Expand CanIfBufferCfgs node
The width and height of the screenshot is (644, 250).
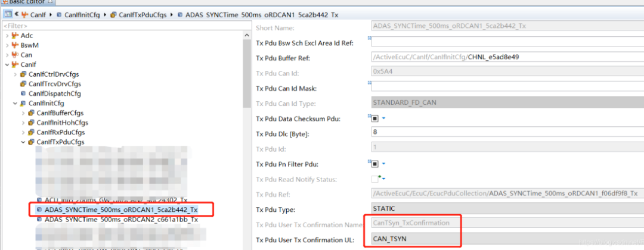[x=23, y=112]
